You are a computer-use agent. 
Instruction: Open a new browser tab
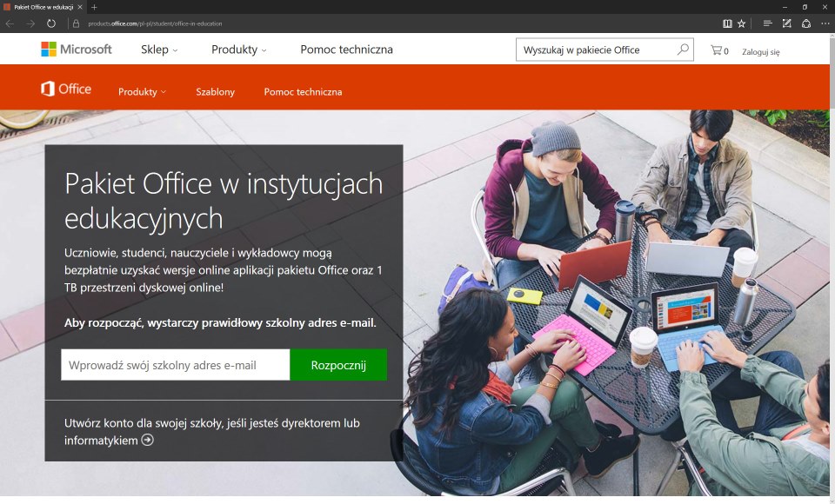[x=94, y=7]
